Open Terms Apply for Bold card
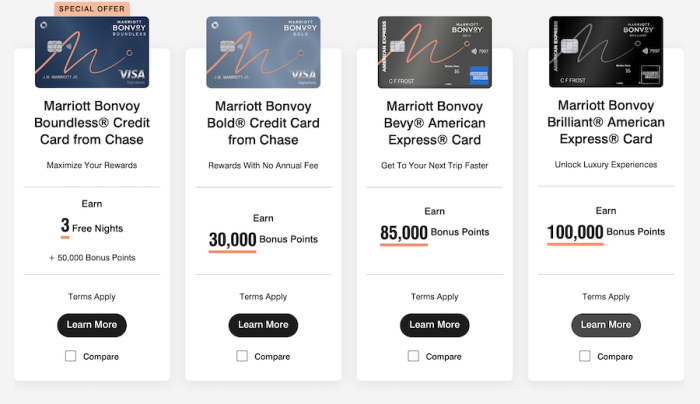This screenshot has width=700, height=404. pyautogui.click(x=263, y=297)
